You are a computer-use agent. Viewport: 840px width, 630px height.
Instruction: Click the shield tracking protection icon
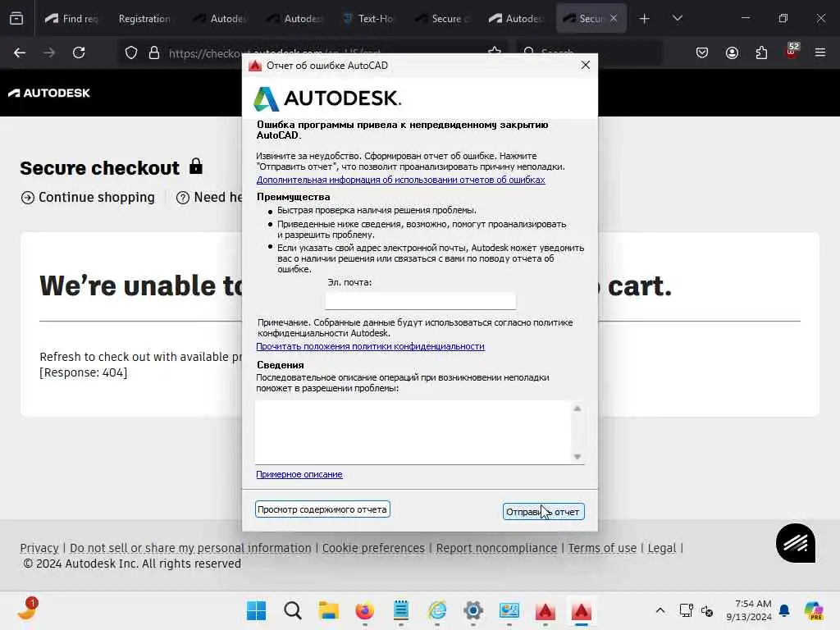131,52
